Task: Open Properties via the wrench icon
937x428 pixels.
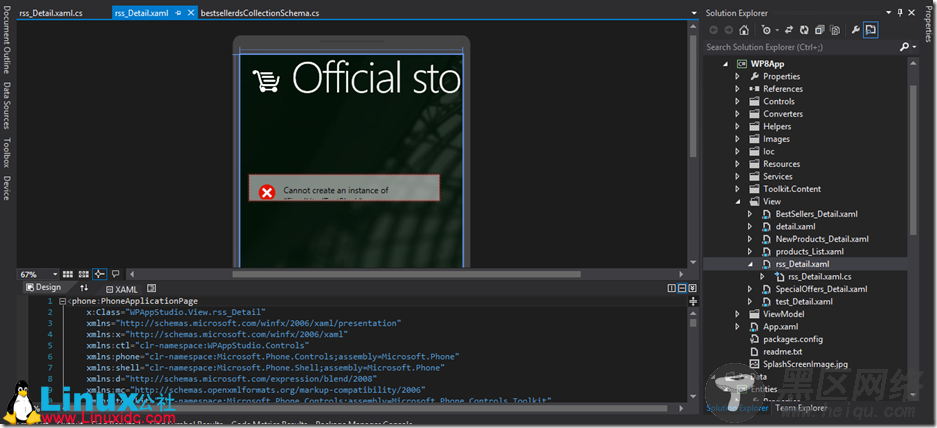Action: tap(855, 30)
